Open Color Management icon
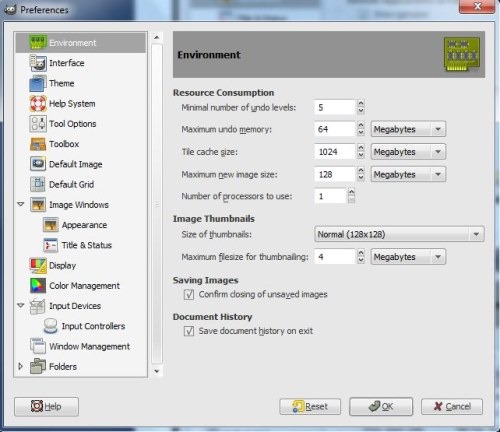This screenshot has height=432, width=500. pos(38,286)
